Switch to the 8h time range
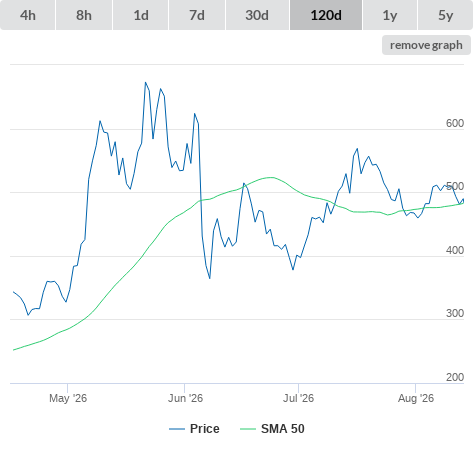The height and width of the screenshot is (455, 474). point(84,15)
